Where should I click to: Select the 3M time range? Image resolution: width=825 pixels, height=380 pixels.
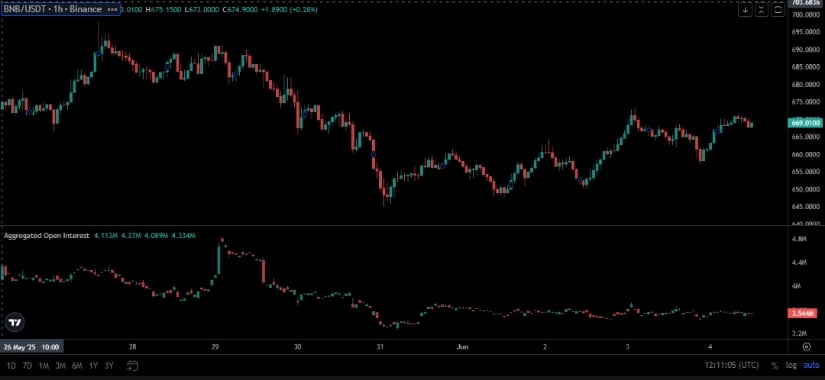tap(60, 365)
